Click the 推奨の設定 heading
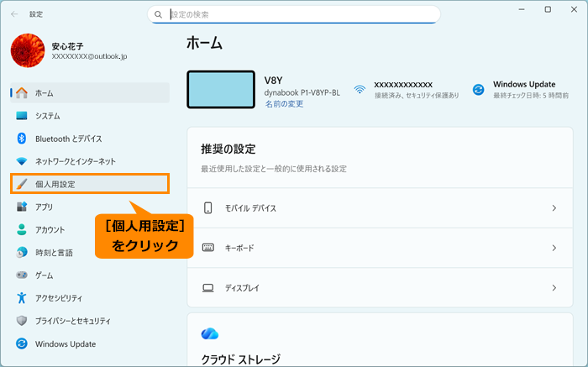 tap(228, 149)
